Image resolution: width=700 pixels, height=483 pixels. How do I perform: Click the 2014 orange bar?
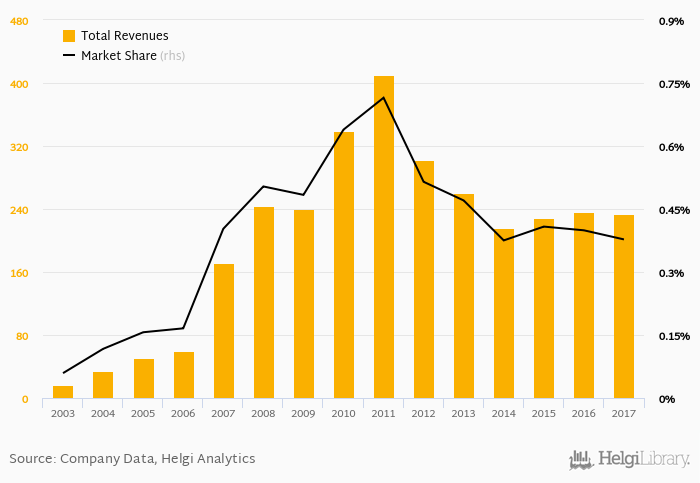pos(504,314)
